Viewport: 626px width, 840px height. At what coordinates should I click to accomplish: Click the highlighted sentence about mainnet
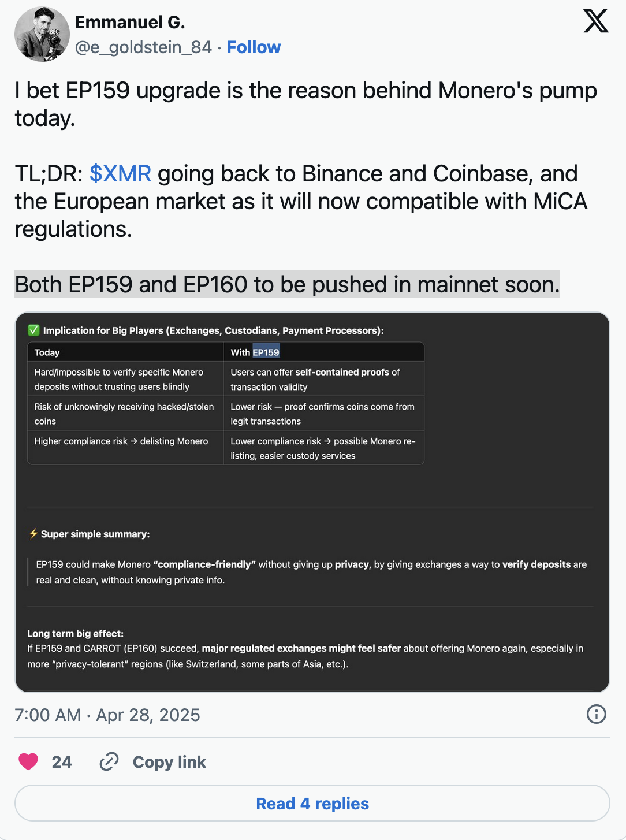287,285
